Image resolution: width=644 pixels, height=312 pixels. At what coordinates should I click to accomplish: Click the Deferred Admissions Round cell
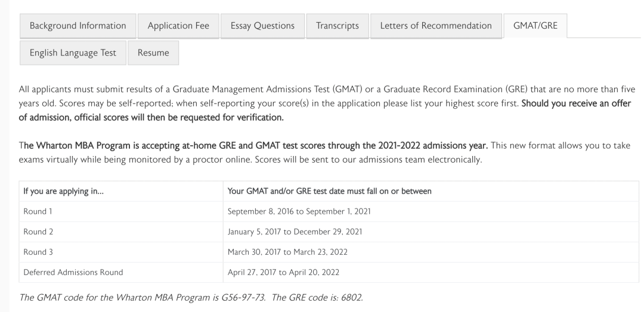point(73,272)
